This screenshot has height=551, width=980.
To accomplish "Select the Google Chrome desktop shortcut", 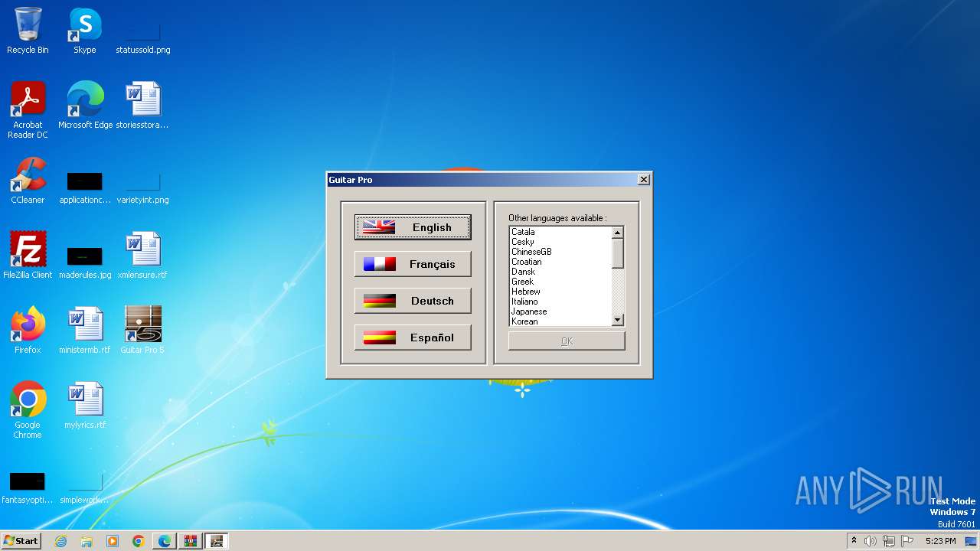I will 28,410.
